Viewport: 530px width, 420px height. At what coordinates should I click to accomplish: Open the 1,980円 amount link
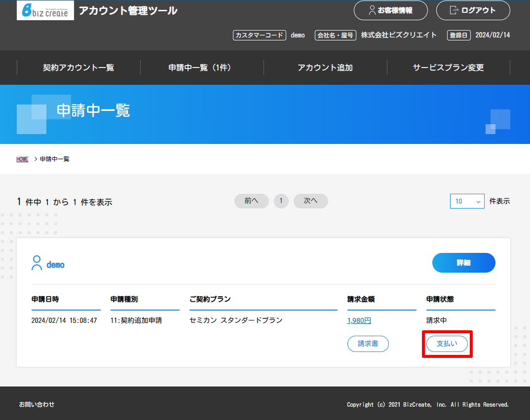[x=359, y=320]
